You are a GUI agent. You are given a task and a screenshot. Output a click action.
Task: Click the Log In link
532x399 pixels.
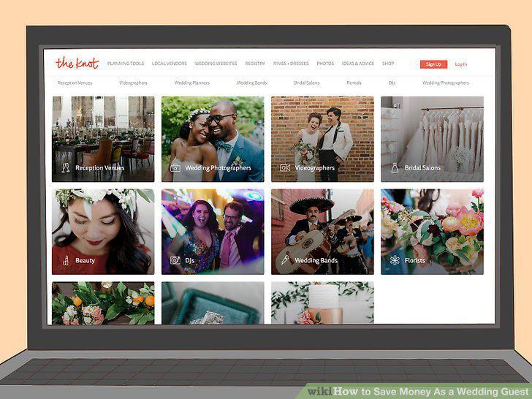(461, 64)
